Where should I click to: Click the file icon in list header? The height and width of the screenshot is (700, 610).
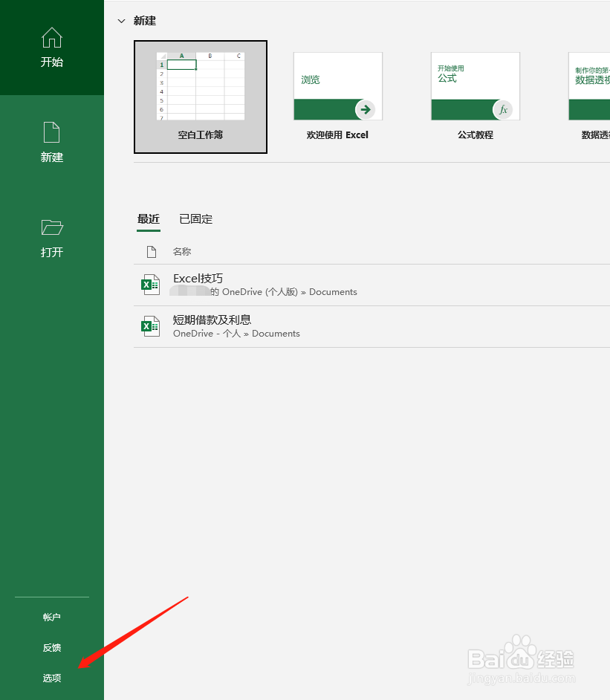coord(152,252)
